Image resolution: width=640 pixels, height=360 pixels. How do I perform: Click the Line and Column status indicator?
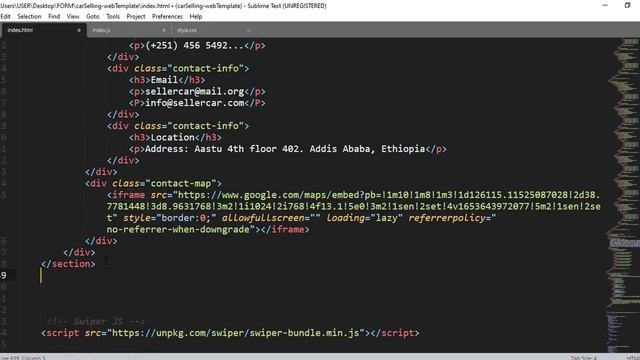pyautogui.click(x=23, y=358)
